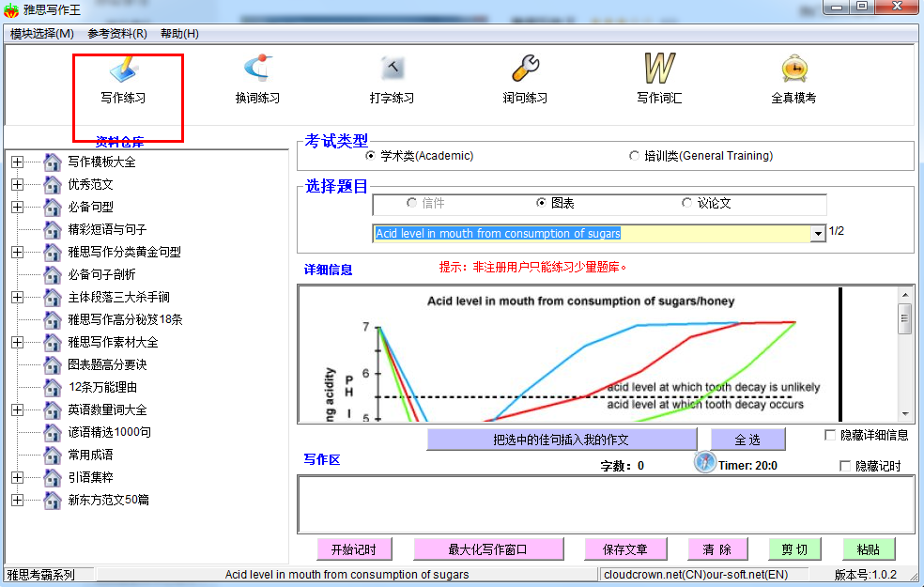Click the house icon beside 英语数量词大全
This screenshot has width=924, height=587.
coord(53,409)
